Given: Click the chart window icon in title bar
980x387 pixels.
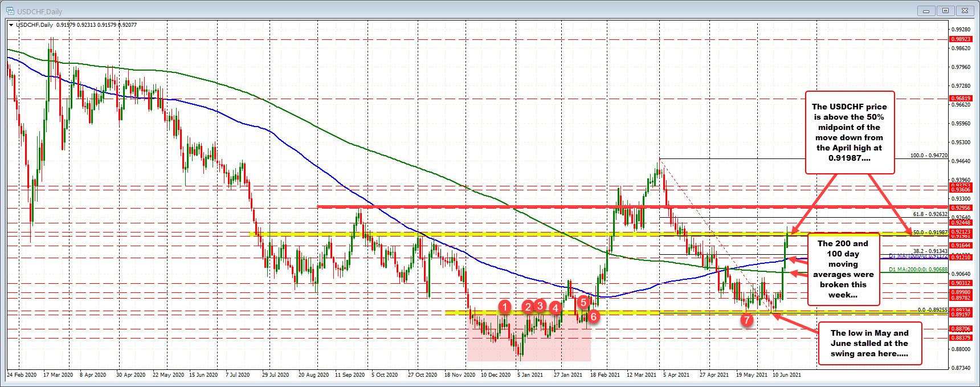Looking at the screenshot, I should click(10, 11).
